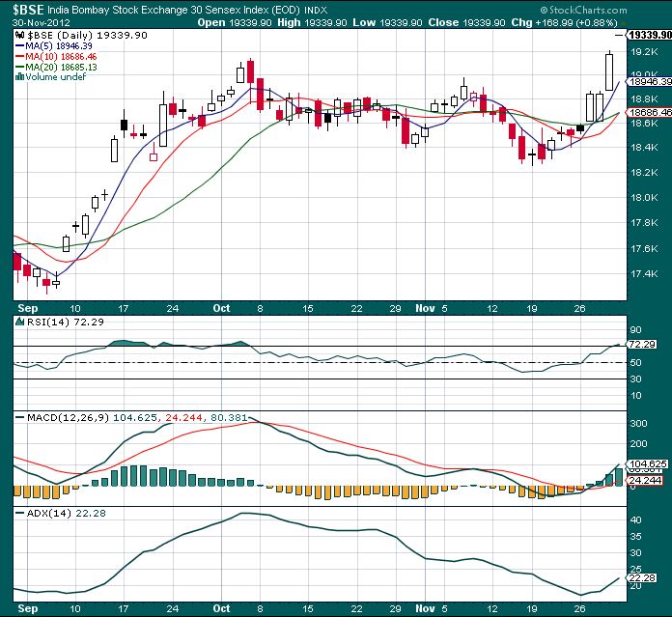Viewport: 672px width, 617px height.
Task: Click the 26 date tick under price chart
Action: point(579,309)
